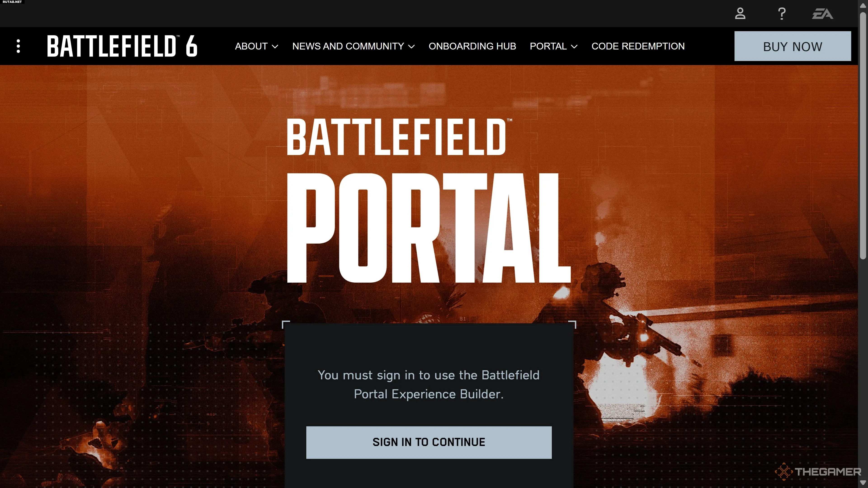Click the Buy Now button
The image size is (868, 488).
click(x=793, y=46)
